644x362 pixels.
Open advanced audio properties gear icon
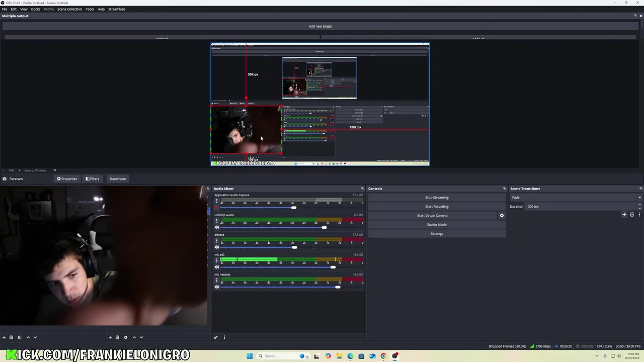(x=216, y=337)
